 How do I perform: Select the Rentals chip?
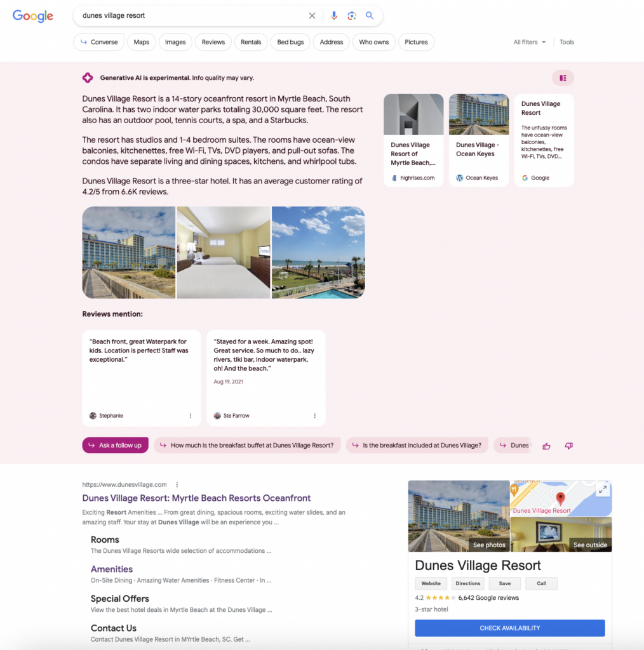click(251, 43)
